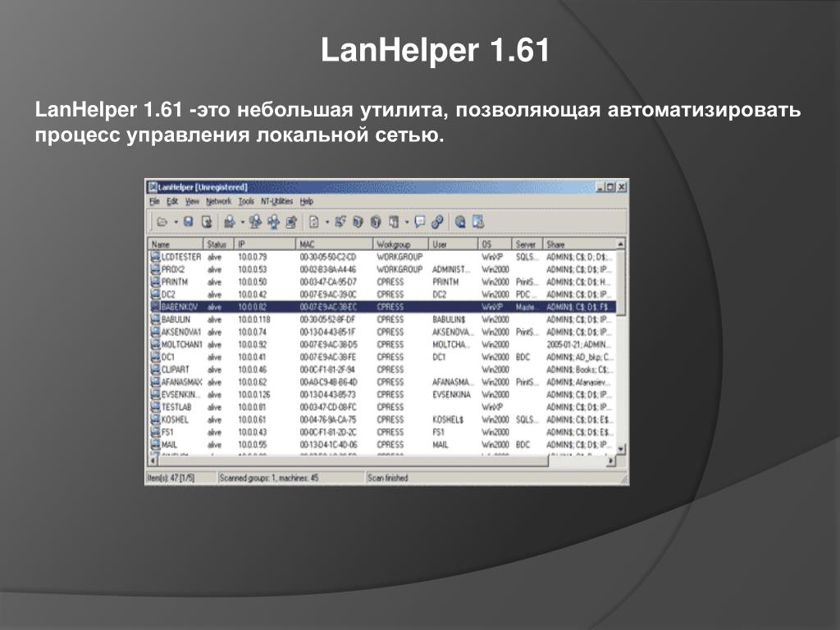Screen dimensions: 840x630
Task: Expand the Scan LAN dropdown arrow
Action: point(242,221)
